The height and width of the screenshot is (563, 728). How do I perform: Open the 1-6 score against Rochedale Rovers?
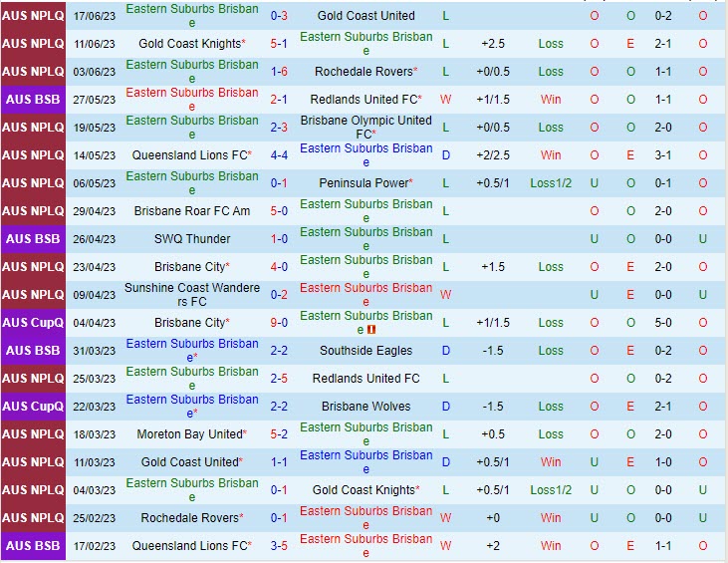pos(279,72)
